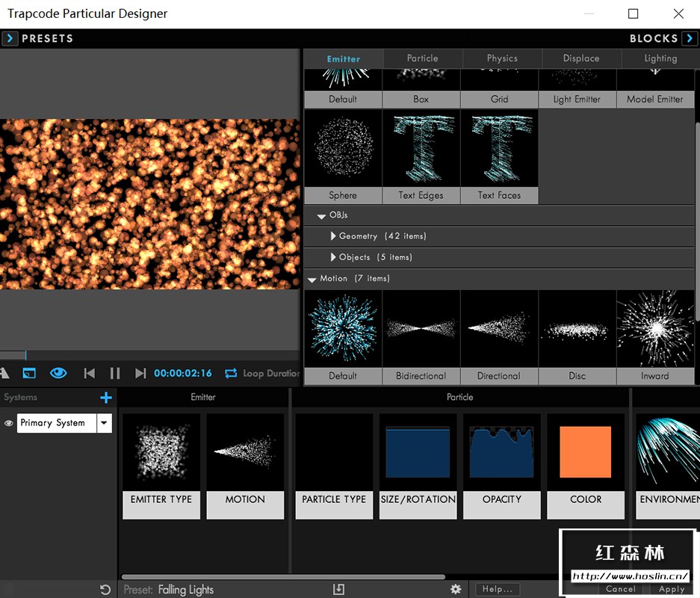This screenshot has height=598, width=700.
Task: Toggle loop playback mode
Action: pyautogui.click(x=231, y=373)
